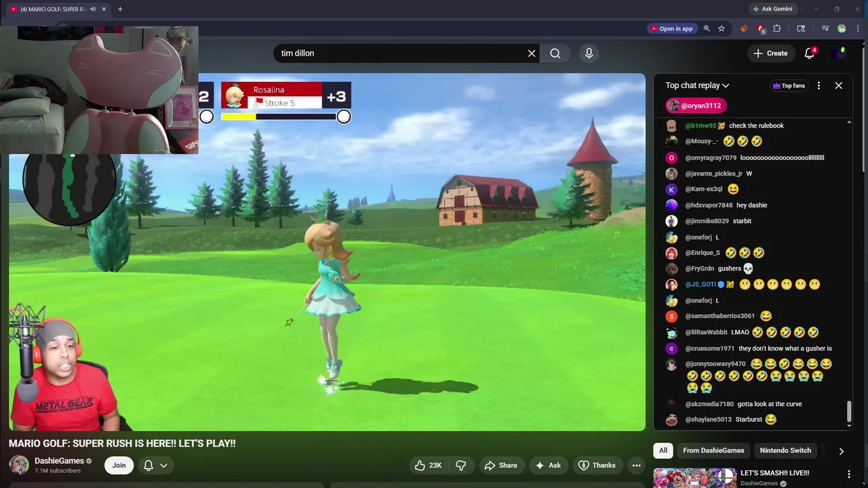The image size is (868, 488).
Task: Expand the Top chat replay dropdown
Action: point(697,85)
